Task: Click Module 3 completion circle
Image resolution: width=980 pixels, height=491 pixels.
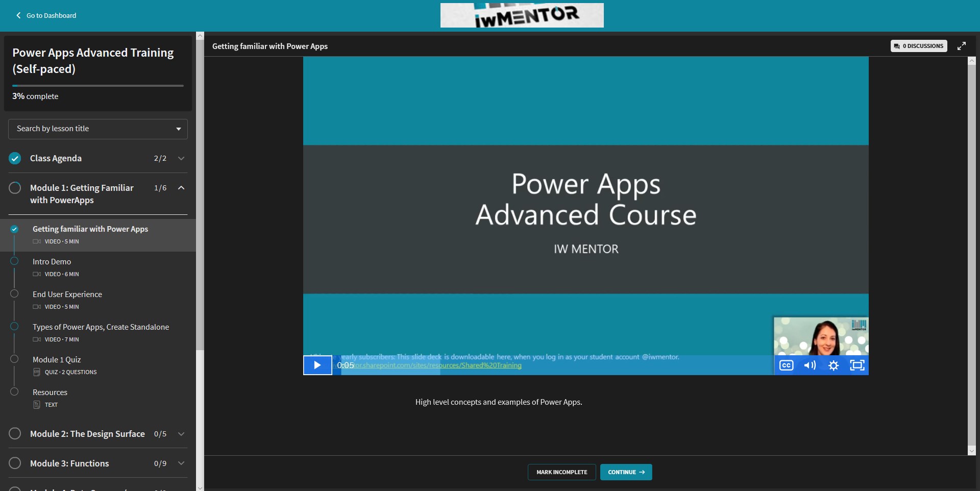Action: [x=15, y=463]
